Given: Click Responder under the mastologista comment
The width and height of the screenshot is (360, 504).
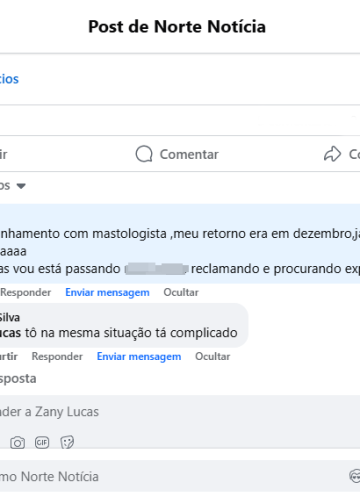Looking at the screenshot, I should [26, 292].
